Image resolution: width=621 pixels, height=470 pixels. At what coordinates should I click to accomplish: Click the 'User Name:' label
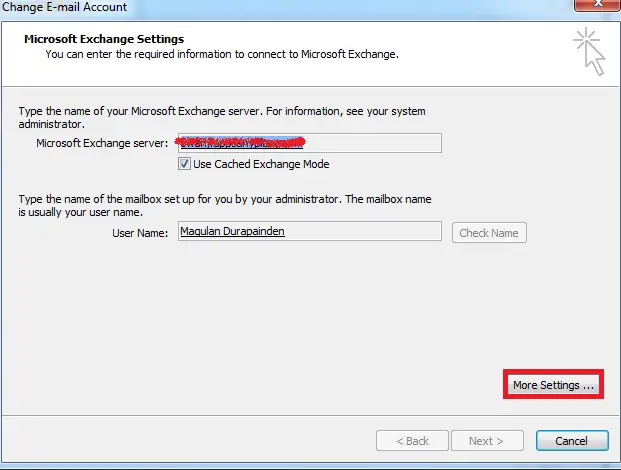pyautogui.click(x=140, y=233)
